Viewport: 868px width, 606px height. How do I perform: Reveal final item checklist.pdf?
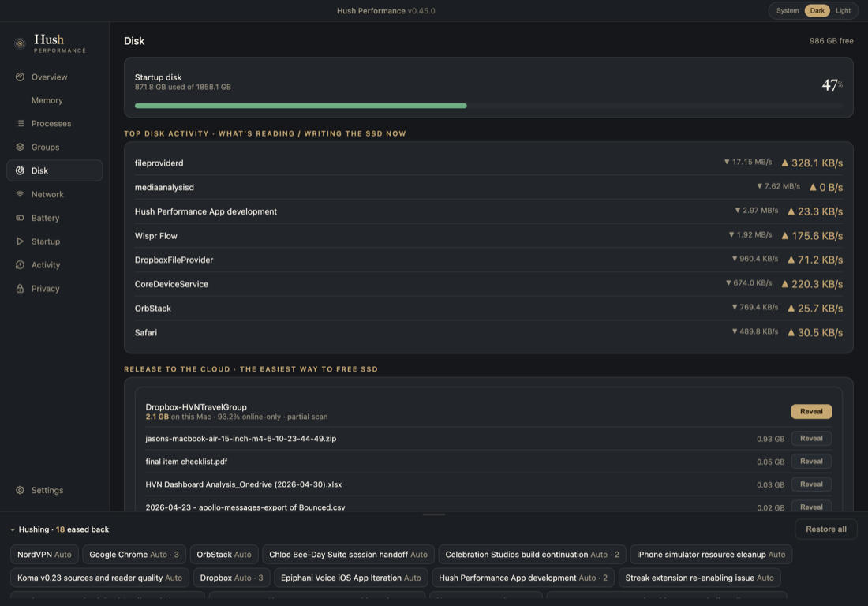click(x=811, y=461)
